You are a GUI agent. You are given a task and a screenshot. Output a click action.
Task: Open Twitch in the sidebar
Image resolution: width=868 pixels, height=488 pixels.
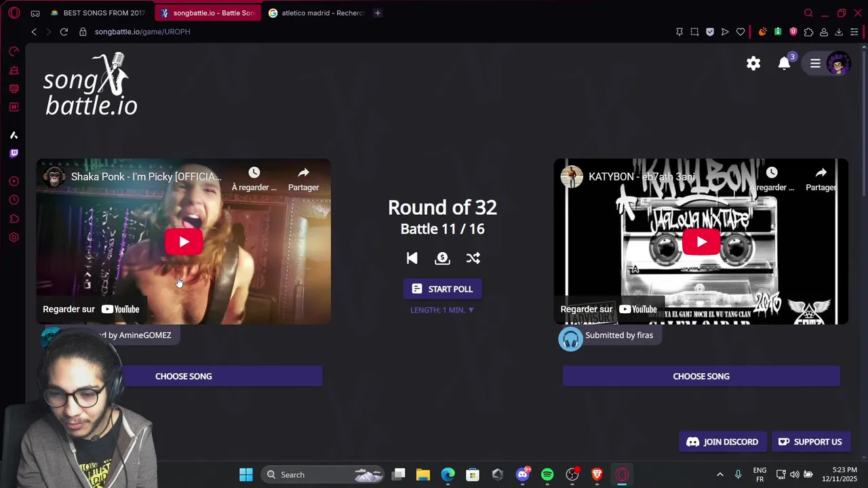pos(14,154)
